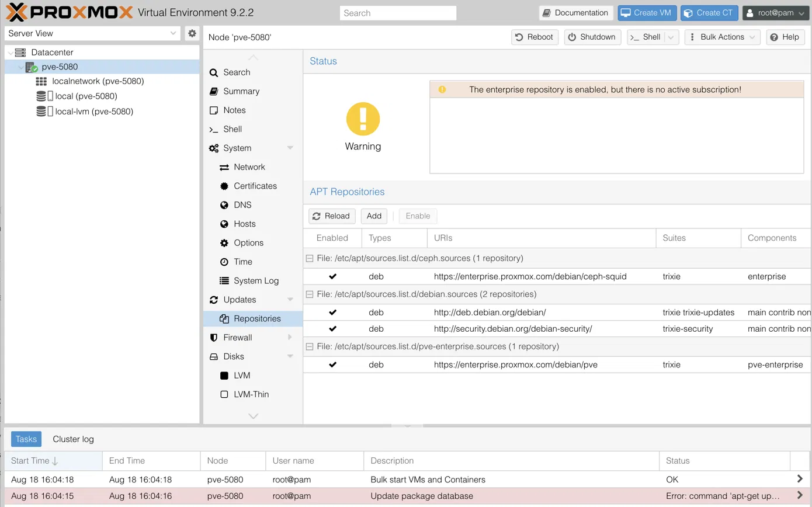This screenshot has height=507, width=812.
Task: Collapse the Datacenter tree arrow
Action: pyautogui.click(x=10, y=53)
